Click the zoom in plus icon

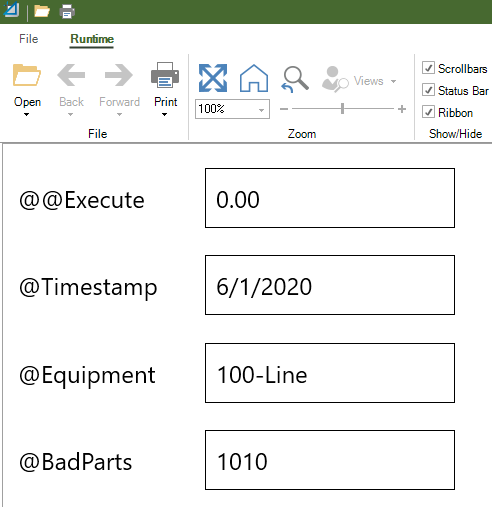[x=402, y=109]
